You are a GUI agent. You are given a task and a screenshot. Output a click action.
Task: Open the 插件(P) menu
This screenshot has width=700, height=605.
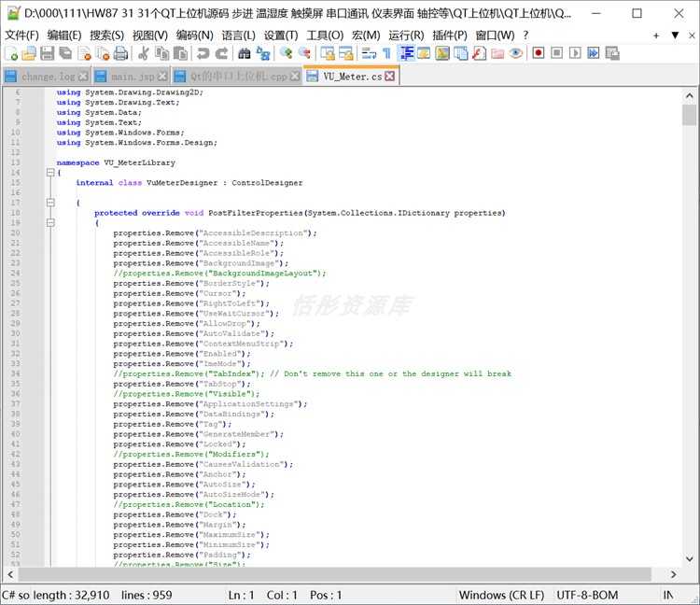pyautogui.click(x=450, y=35)
